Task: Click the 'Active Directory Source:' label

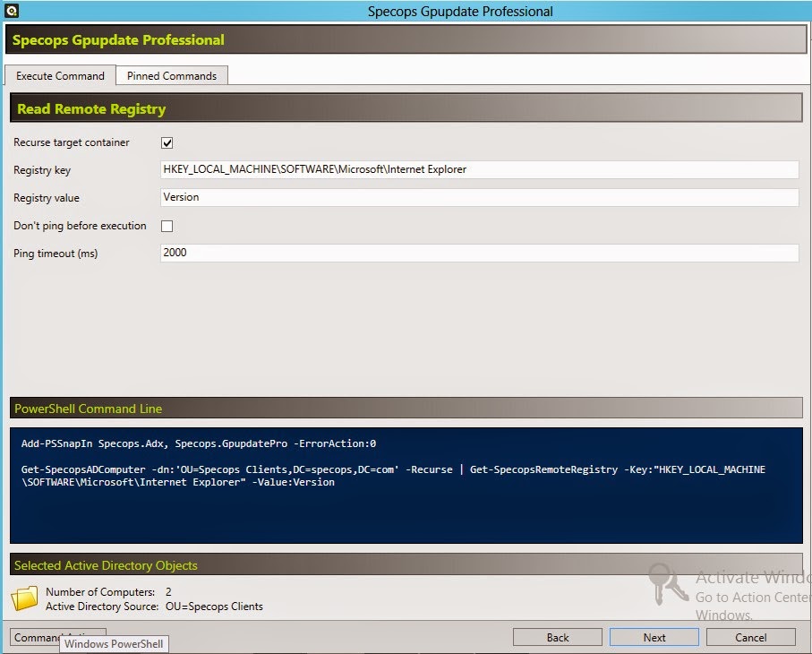Action: coord(102,607)
